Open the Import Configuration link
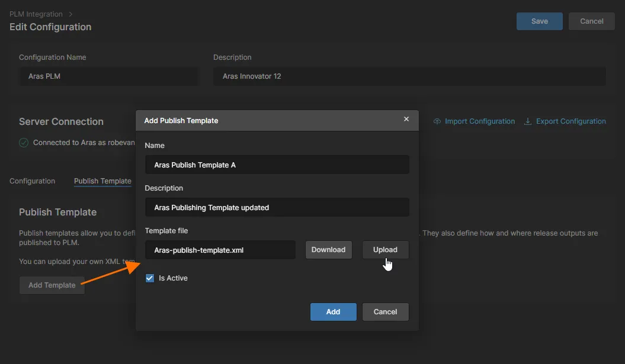Viewport: 625px width, 364px height. pos(479,121)
